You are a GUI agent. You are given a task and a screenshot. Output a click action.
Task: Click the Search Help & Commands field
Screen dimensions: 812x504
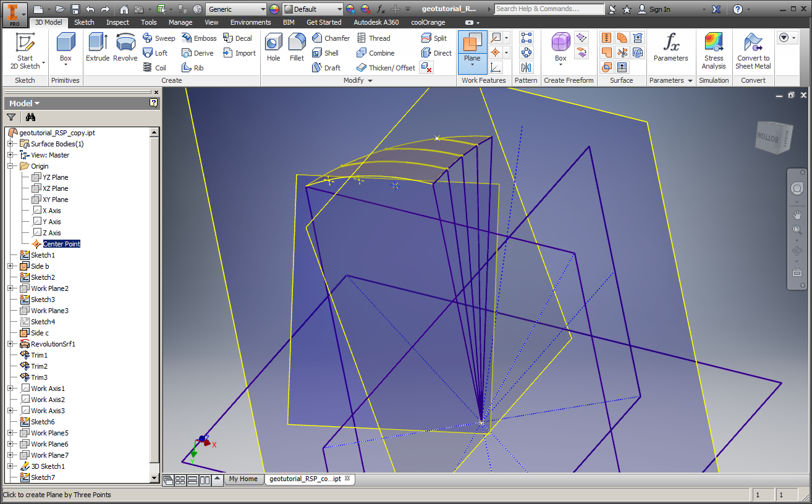tap(549, 9)
